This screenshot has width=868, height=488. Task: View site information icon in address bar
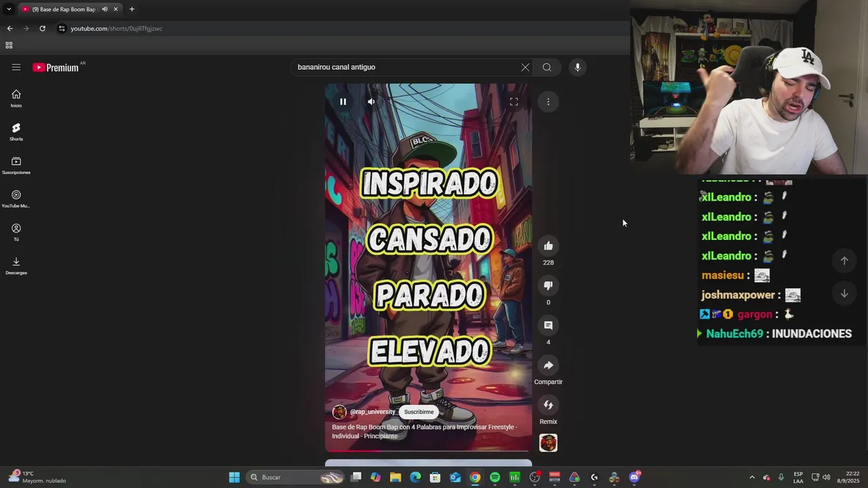pos(62,28)
